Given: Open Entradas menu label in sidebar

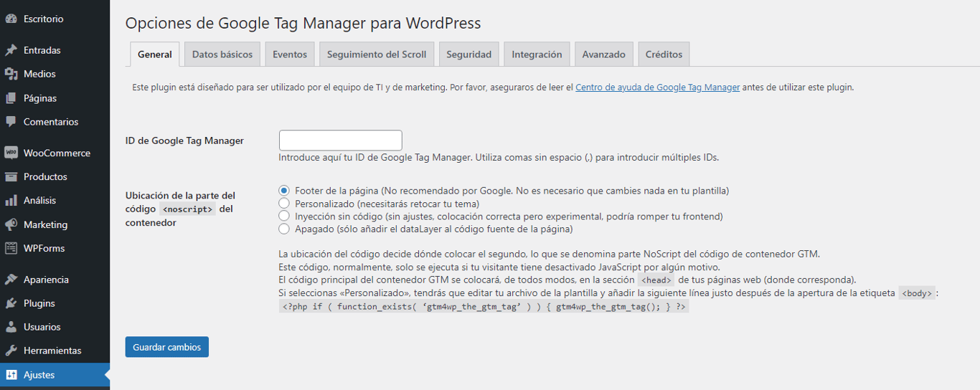Looking at the screenshot, I should (42, 50).
